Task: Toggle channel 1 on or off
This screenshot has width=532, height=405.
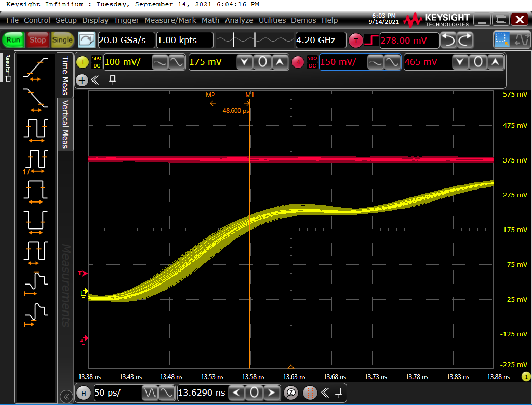Action: point(83,62)
